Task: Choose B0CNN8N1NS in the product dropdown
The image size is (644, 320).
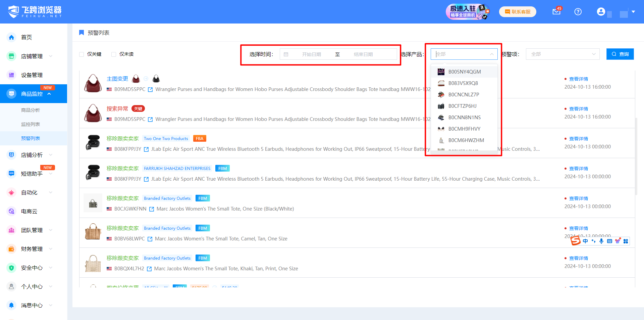Action: point(464,118)
